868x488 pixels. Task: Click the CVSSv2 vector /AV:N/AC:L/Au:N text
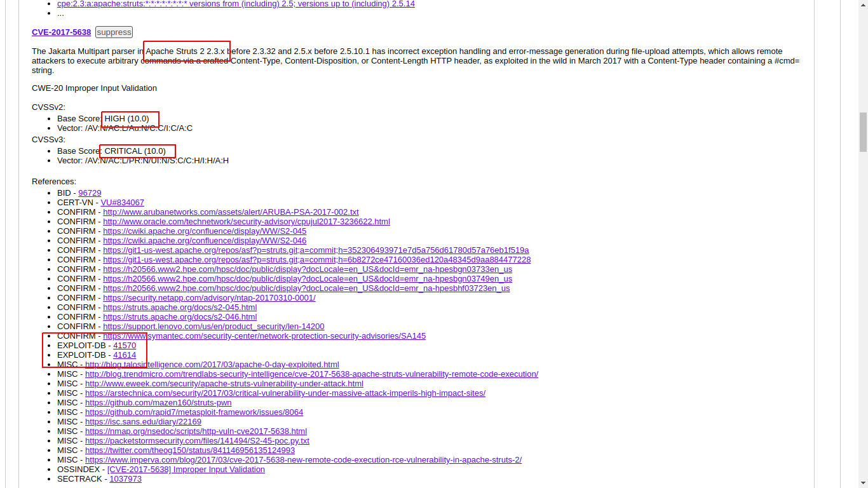tap(139, 128)
